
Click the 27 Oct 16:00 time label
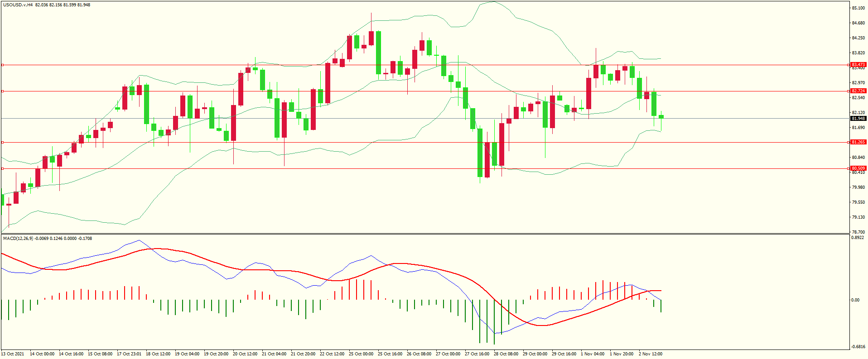coord(477,354)
